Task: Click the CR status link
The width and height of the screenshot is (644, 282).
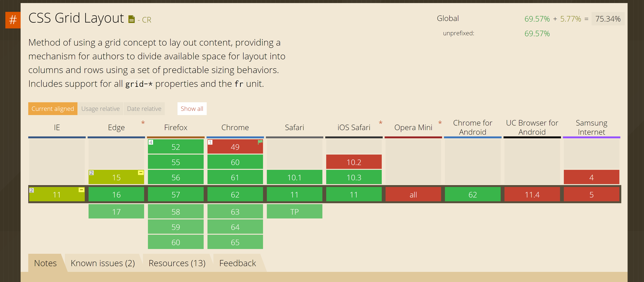Action: click(147, 20)
